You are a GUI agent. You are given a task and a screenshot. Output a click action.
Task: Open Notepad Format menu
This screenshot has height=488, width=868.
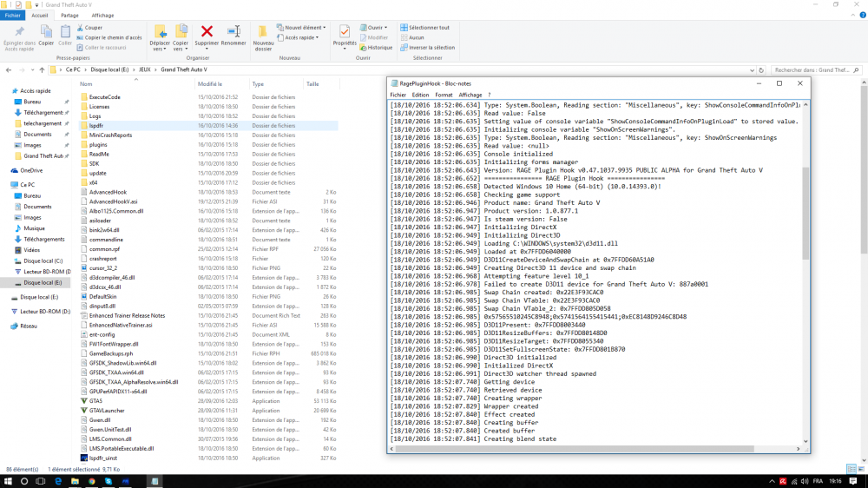coord(444,96)
